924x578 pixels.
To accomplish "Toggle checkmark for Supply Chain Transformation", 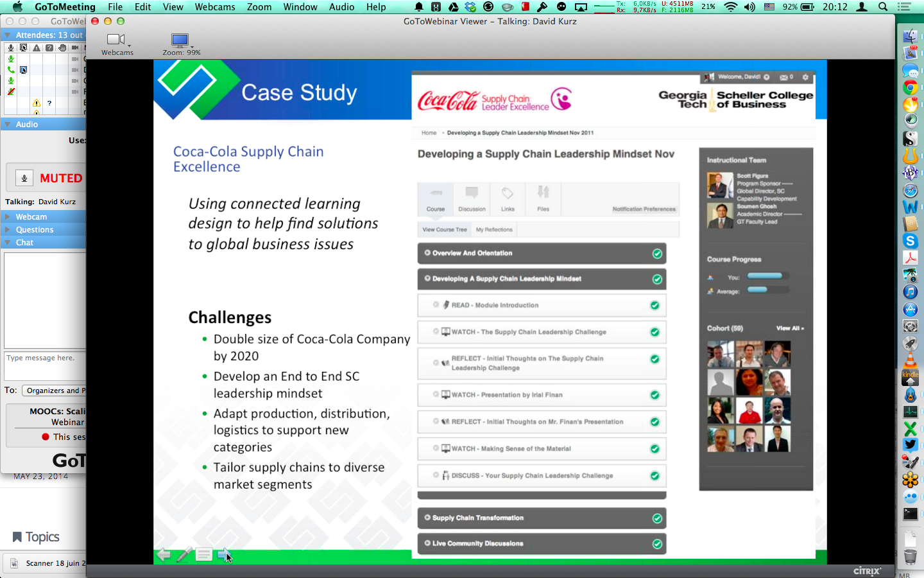I will (657, 518).
